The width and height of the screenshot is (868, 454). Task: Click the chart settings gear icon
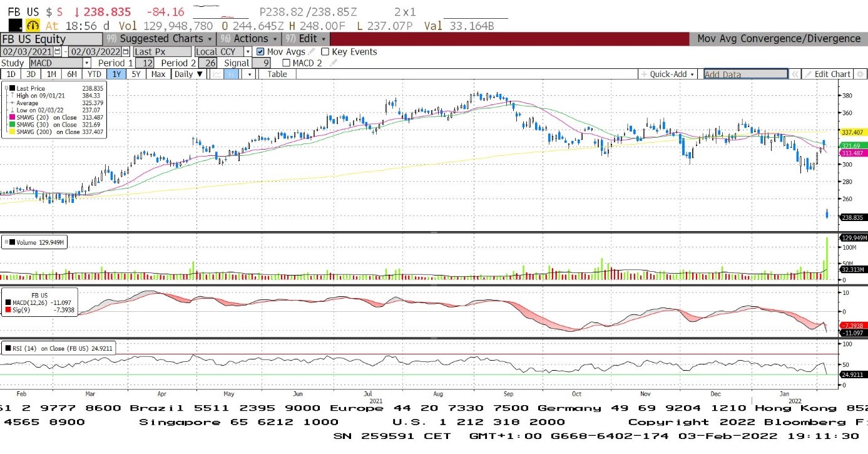860,74
